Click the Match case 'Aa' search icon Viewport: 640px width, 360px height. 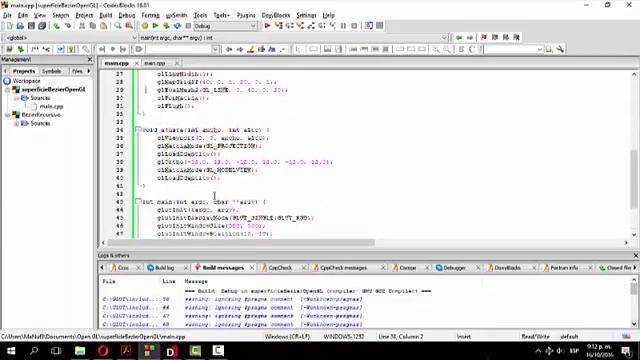click(272, 49)
